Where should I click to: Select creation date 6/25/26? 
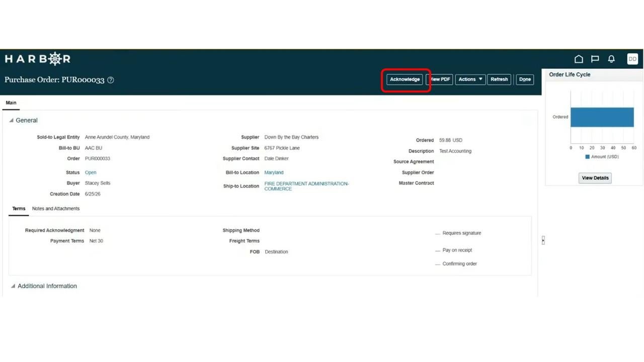pyautogui.click(x=93, y=194)
